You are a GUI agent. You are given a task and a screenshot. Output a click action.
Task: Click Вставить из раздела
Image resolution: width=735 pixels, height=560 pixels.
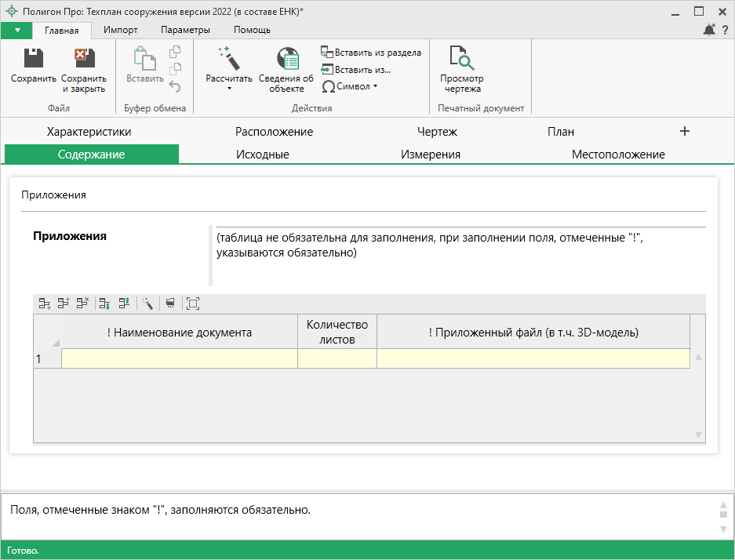pos(371,53)
